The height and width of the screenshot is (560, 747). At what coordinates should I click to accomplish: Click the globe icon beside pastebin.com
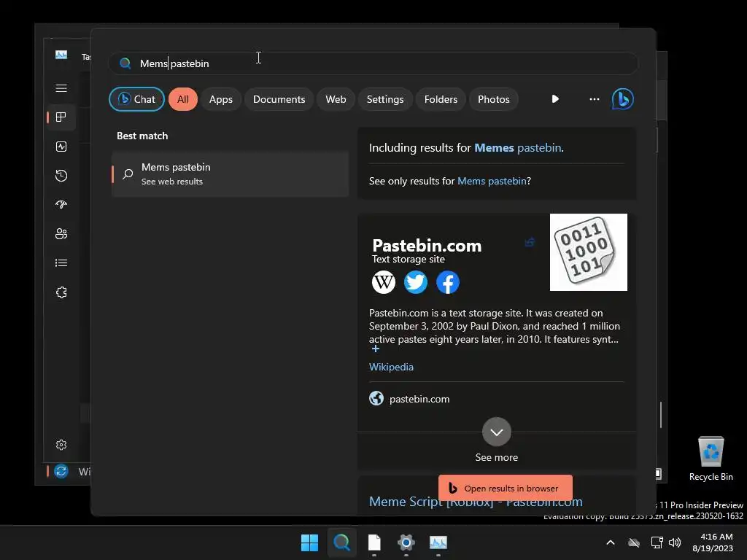click(x=376, y=398)
